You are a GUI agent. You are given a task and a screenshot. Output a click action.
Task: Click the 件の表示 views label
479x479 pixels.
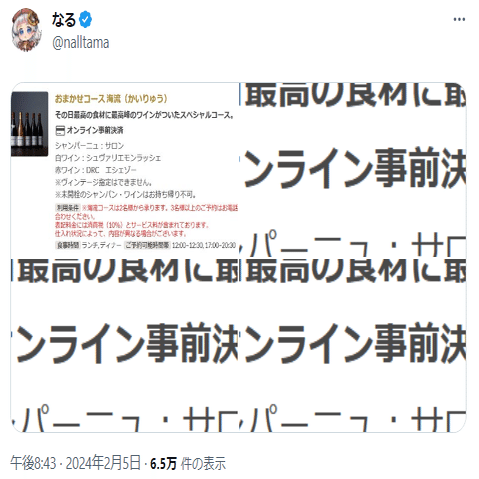coord(203,464)
